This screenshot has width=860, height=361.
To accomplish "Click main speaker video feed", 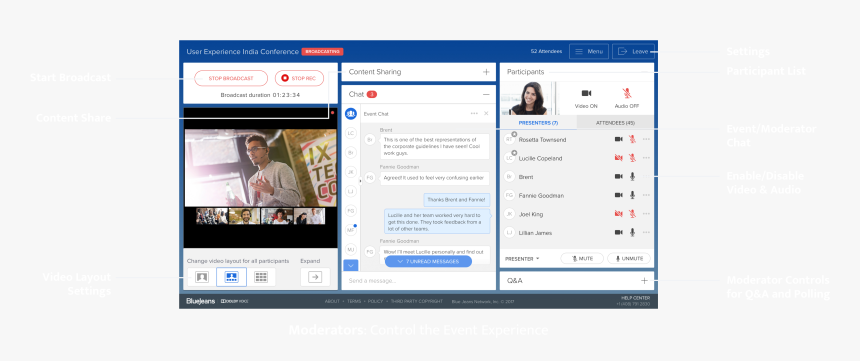I will [x=261, y=168].
